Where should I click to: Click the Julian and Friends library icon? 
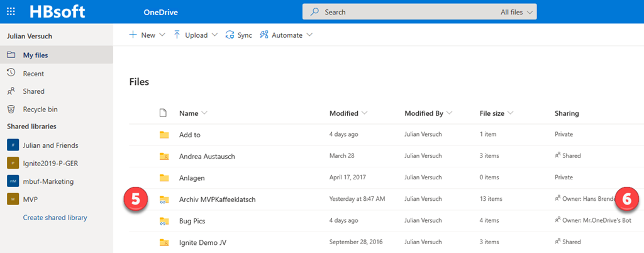[13, 145]
